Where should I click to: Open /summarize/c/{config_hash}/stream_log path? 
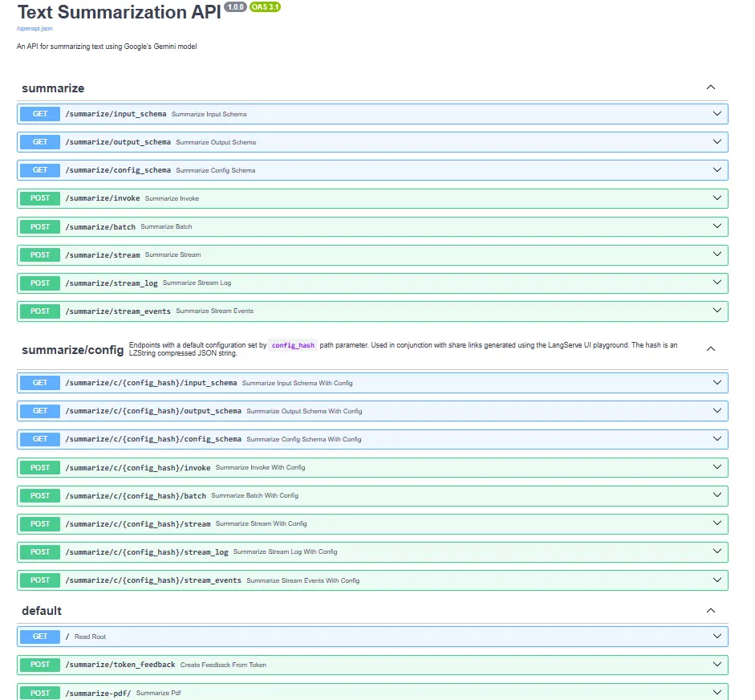pos(147,552)
